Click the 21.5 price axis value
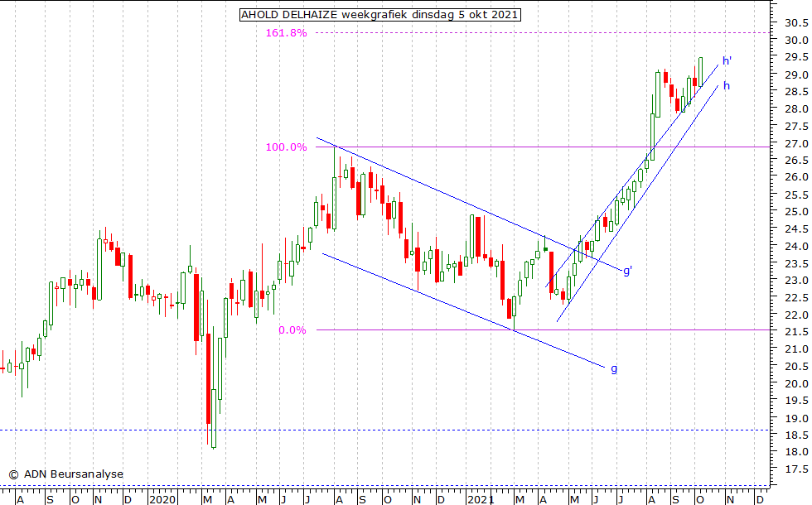 [x=796, y=332]
